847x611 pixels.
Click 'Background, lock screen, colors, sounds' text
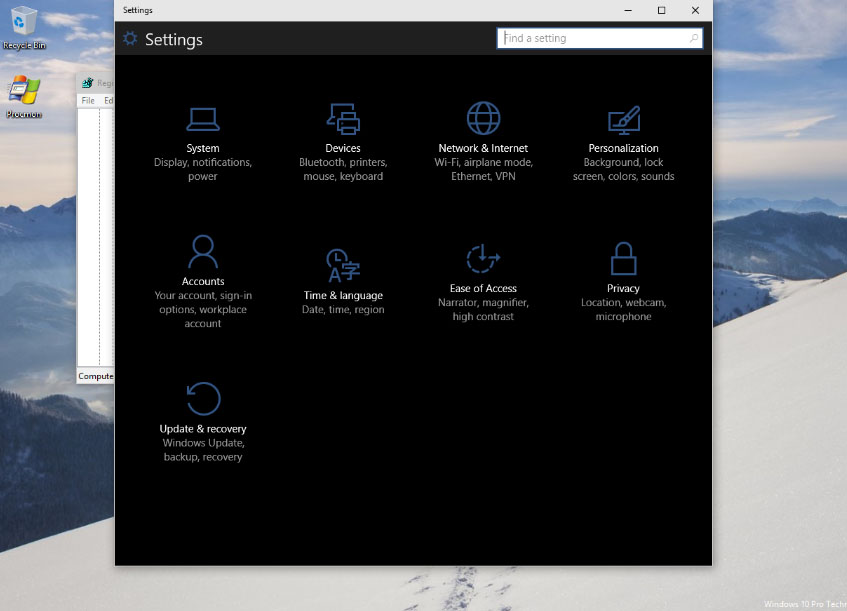pos(623,169)
